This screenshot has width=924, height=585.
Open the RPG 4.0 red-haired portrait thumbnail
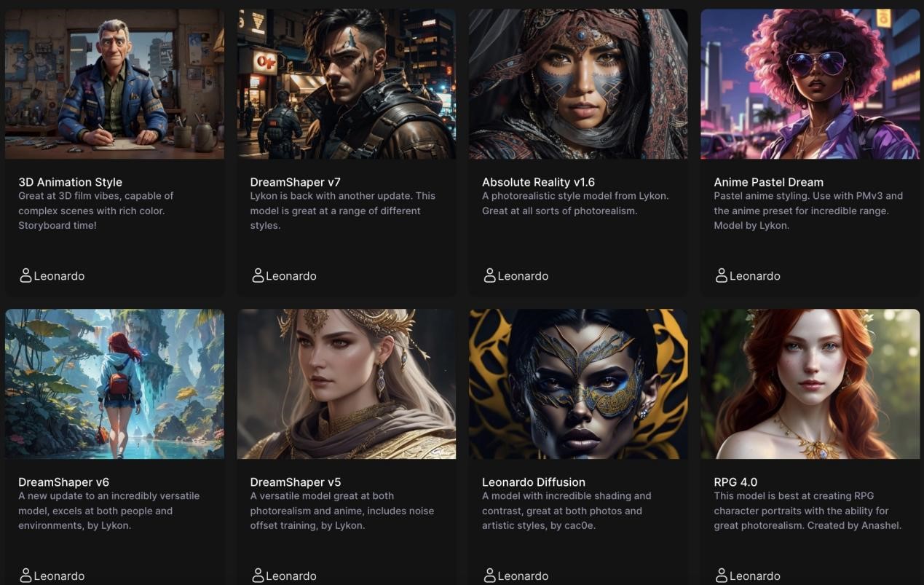[x=810, y=384]
